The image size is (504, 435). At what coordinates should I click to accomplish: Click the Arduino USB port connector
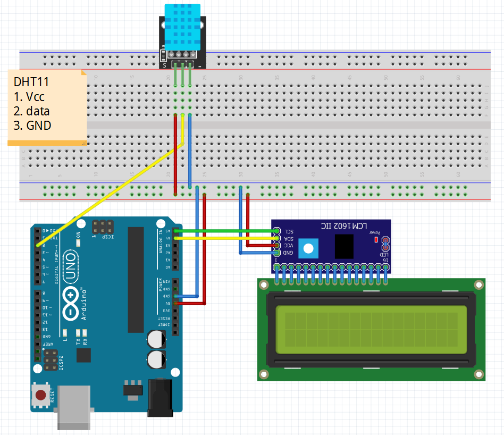(74, 407)
